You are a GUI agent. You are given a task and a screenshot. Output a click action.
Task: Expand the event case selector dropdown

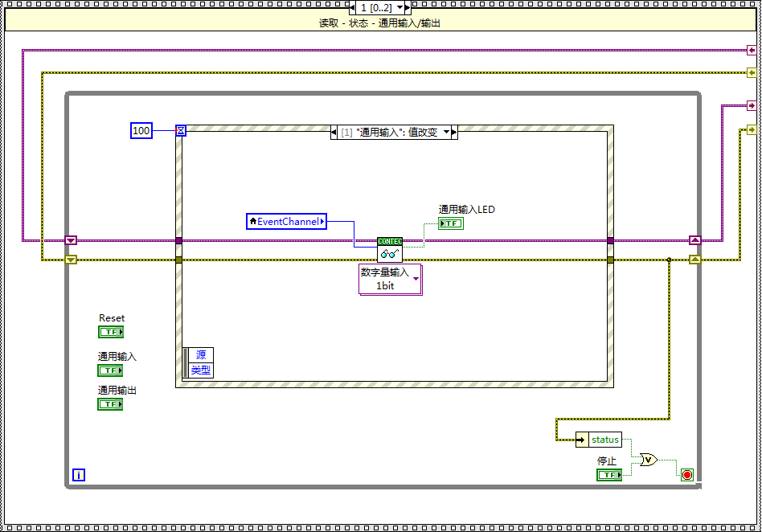tap(450, 133)
